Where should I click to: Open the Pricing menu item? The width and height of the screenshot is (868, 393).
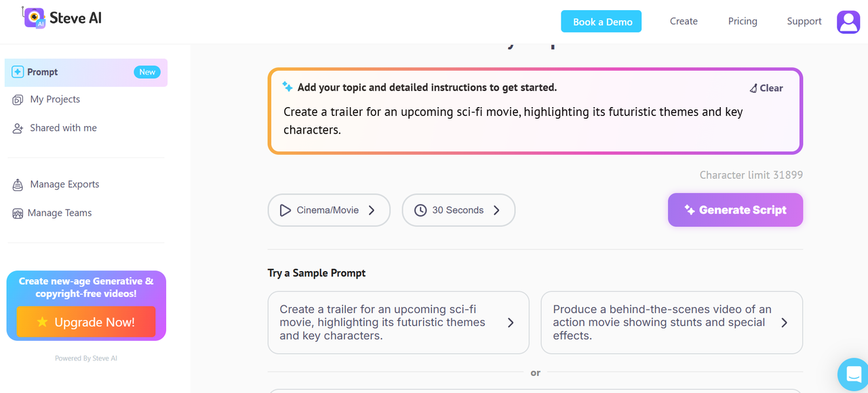coord(743,22)
